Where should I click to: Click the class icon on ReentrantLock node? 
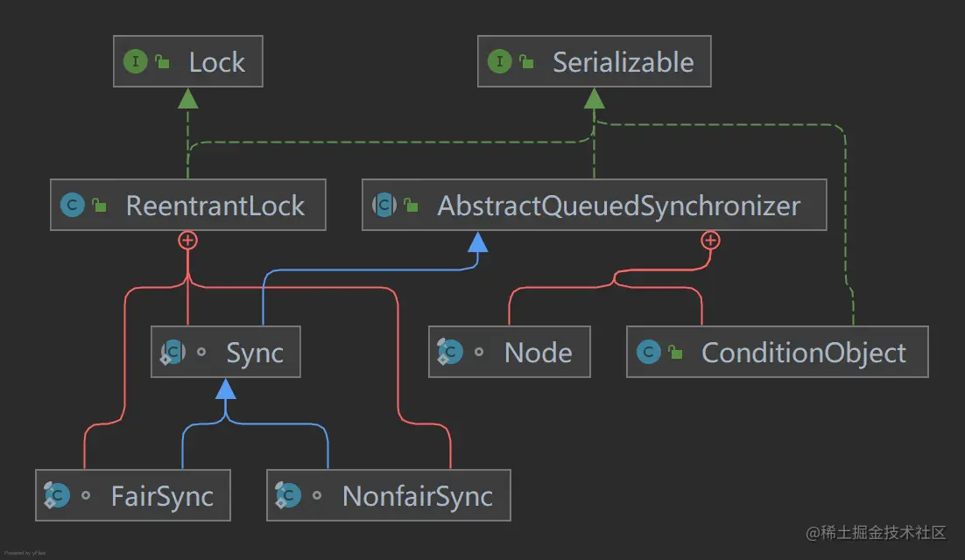pos(73,206)
